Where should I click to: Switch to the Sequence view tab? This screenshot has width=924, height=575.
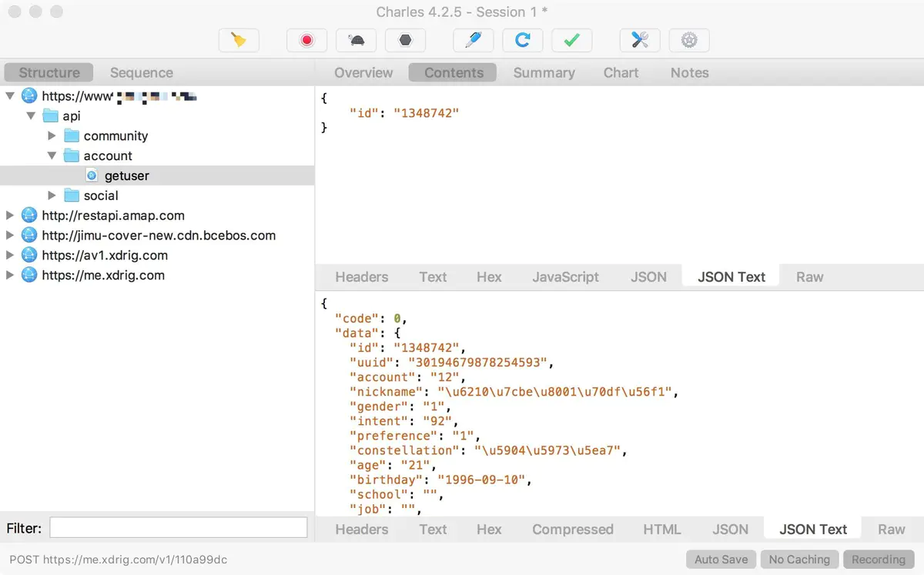point(141,72)
